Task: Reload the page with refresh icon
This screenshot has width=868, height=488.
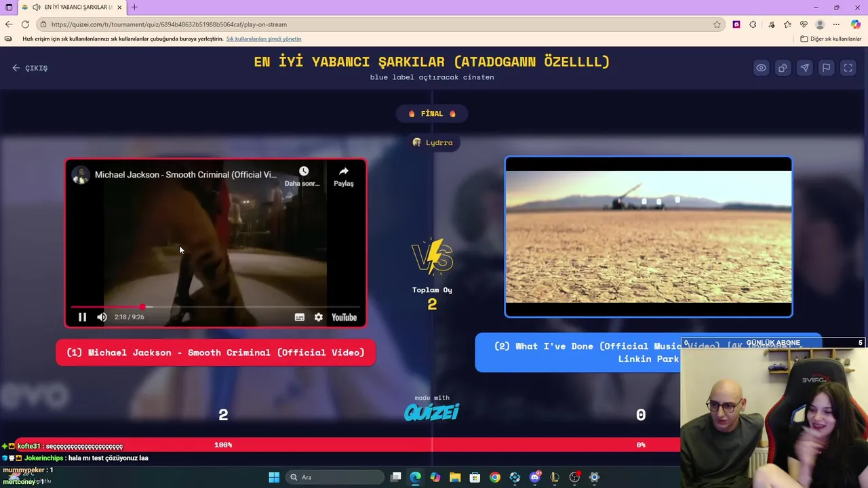Action: click(25, 24)
